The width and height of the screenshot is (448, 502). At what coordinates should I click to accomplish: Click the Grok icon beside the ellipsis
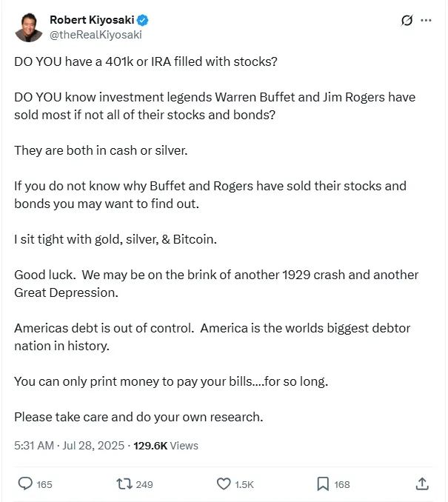pyautogui.click(x=407, y=21)
